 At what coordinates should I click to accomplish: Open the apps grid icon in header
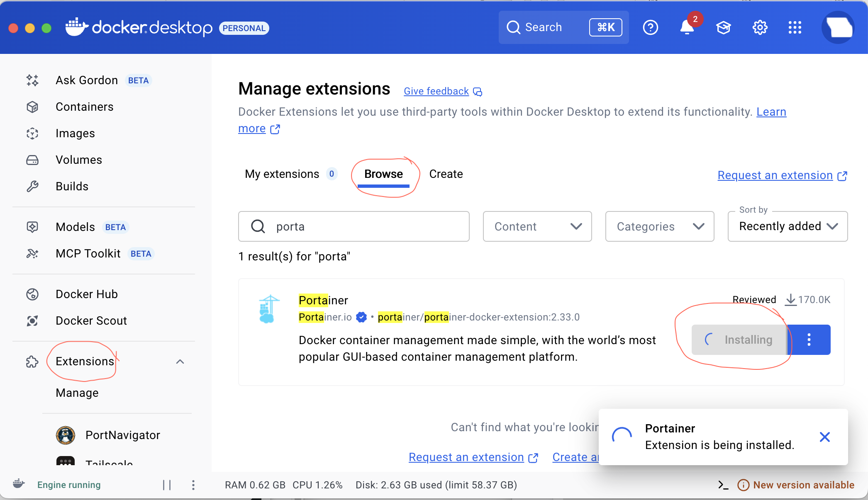[795, 27]
